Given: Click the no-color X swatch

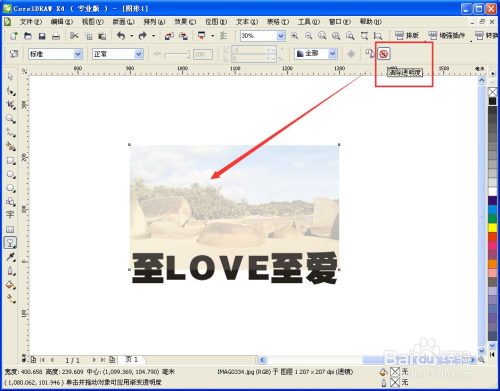Looking at the screenshot, I should [493, 92].
